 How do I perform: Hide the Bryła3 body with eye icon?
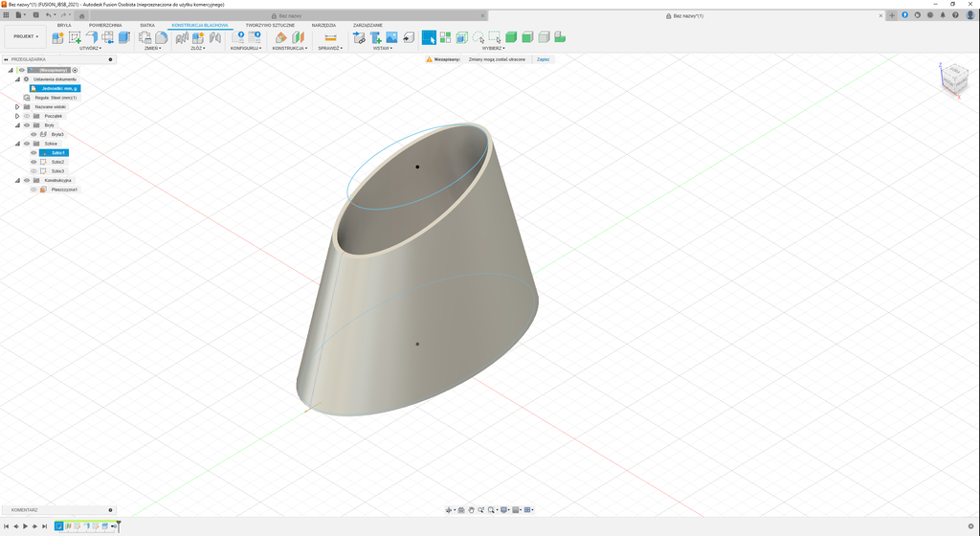tap(33, 134)
